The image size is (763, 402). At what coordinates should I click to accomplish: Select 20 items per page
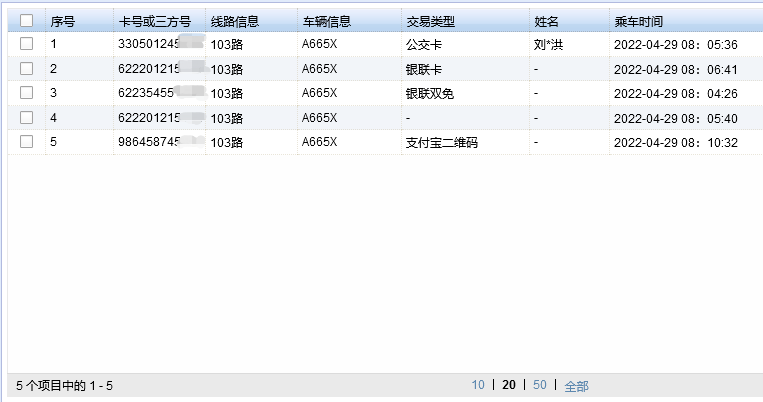[x=508, y=385]
